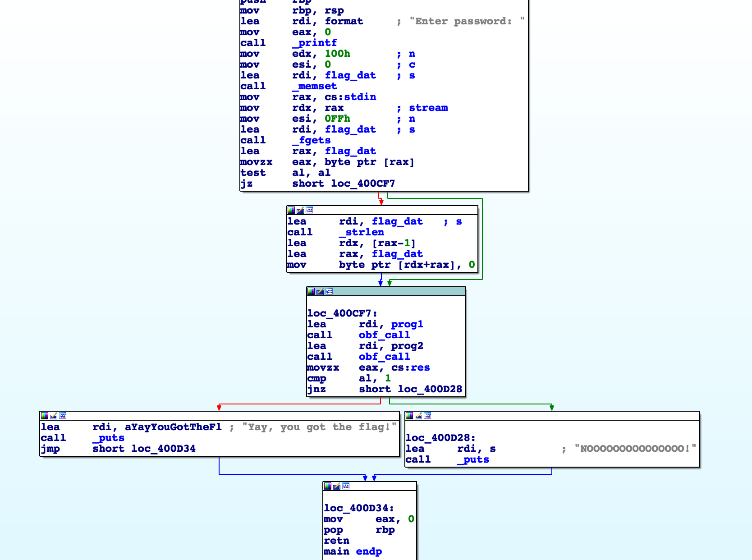Select the prog1 operand
This screenshot has width=752, height=560.
(407, 324)
